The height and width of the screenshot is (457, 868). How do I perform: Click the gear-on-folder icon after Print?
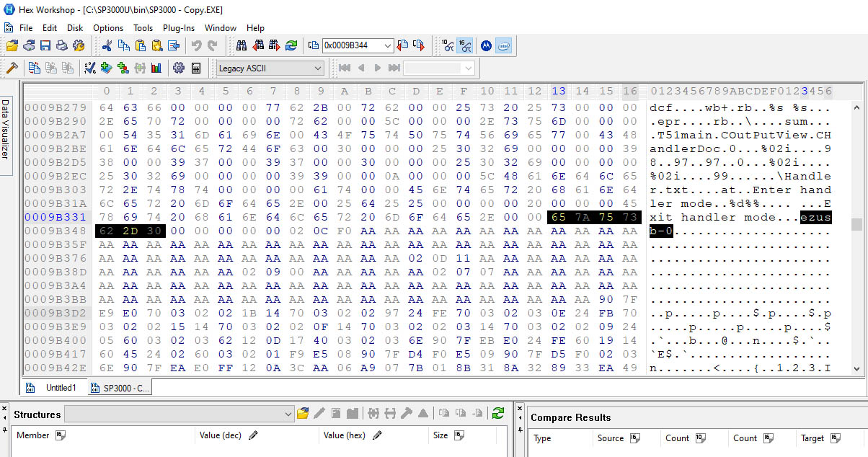pos(79,45)
